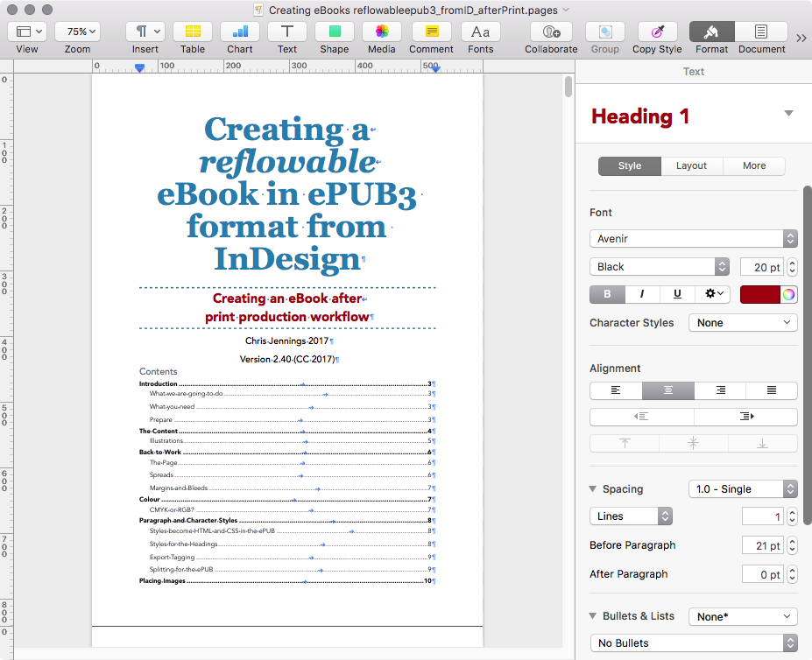Click the After Paragraph 0 pt field
Screen dimensions: 812x660
[762, 574]
